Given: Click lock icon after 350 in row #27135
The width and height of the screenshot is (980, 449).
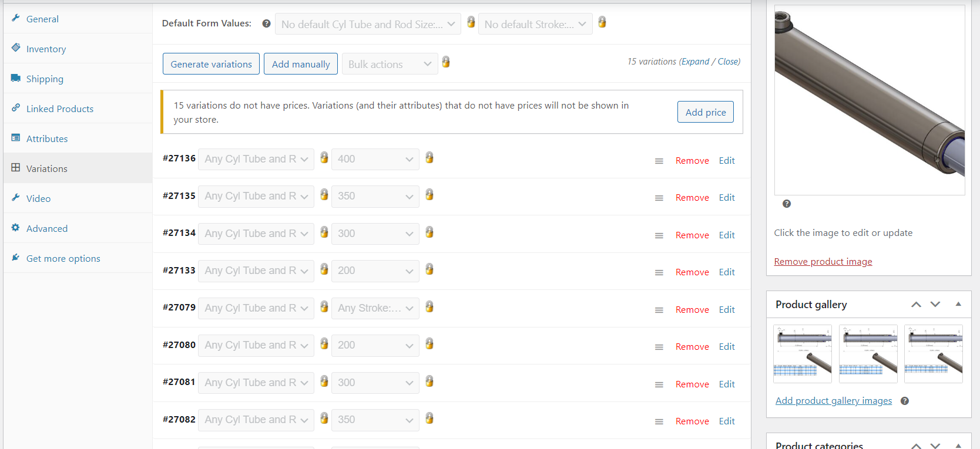Looking at the screenshot, I should tap(429, 194).
